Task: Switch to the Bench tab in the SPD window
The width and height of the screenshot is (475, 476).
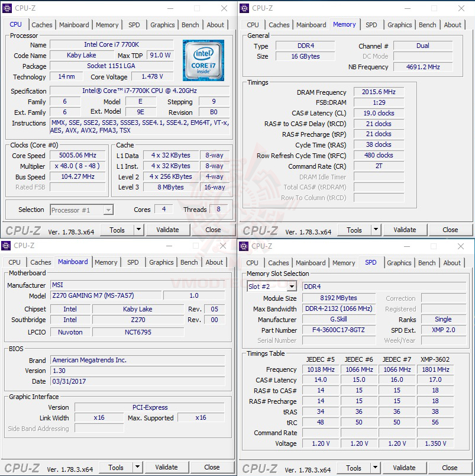Action: [426, 263]
